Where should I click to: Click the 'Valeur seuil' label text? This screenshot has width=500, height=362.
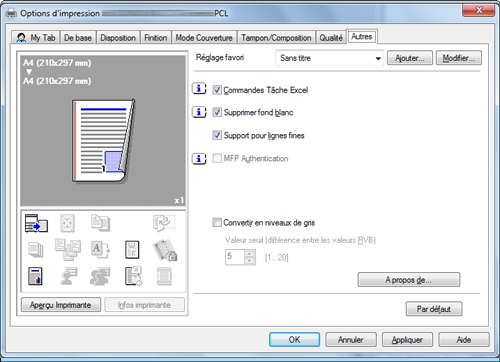pyautogui.click(x=300, y=240)
